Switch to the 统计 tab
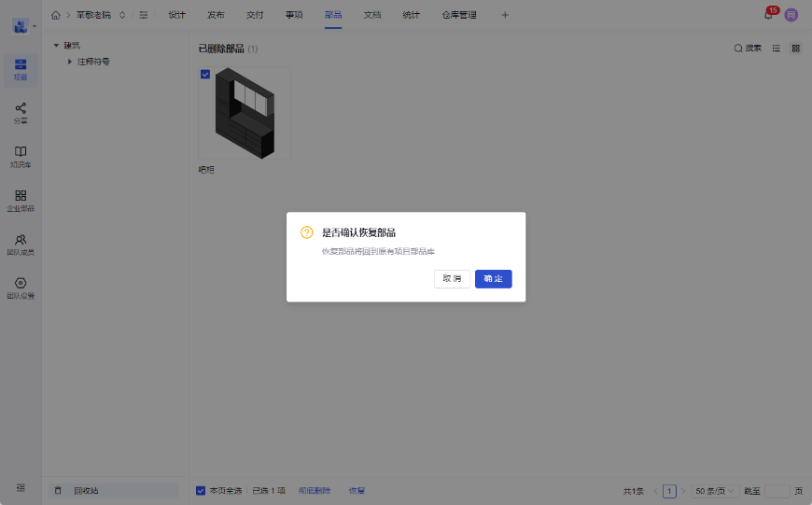Image resolution: width=812 pixels, height=505 pixels. click(x=412, y=15)
